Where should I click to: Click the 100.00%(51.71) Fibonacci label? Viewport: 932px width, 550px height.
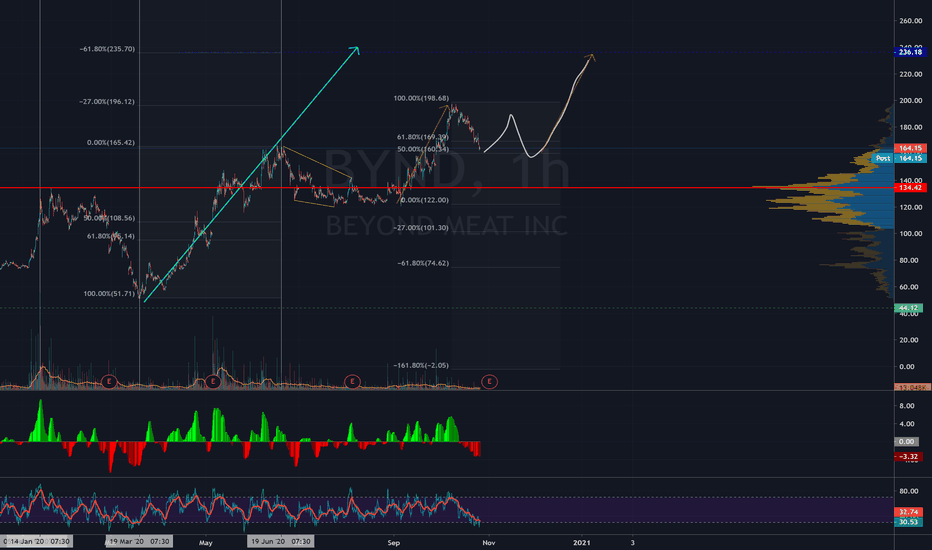[109, 294]
